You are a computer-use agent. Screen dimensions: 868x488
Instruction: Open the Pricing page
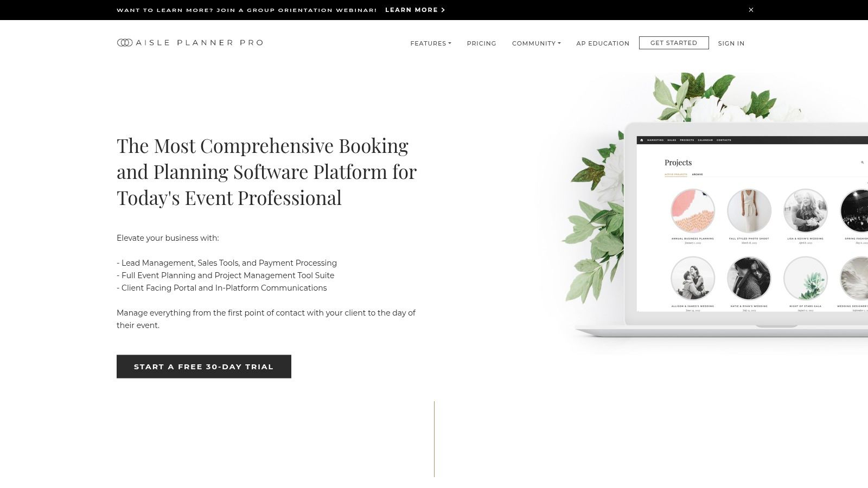481,43
